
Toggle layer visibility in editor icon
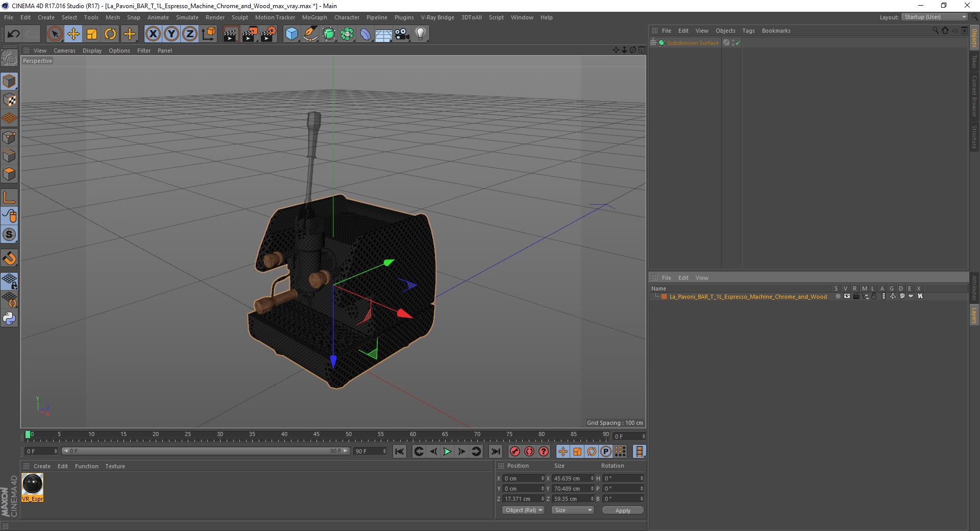847,296
